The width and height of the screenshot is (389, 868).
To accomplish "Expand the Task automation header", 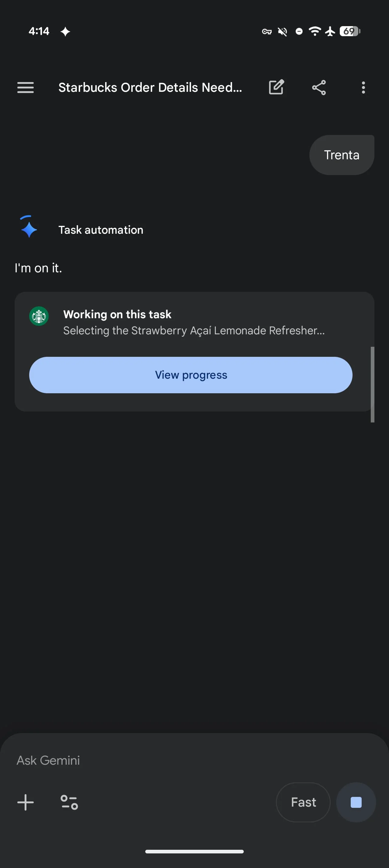I will (x=101, y=230).
